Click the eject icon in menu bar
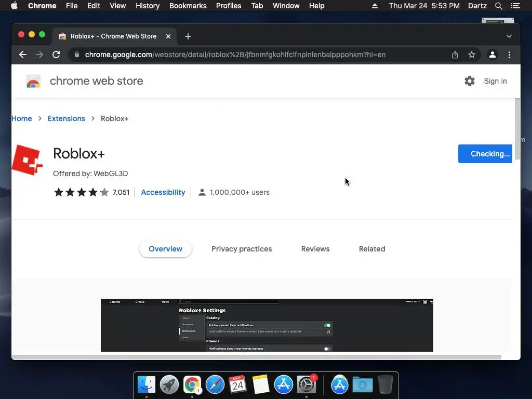 click(x=375, y=6)
